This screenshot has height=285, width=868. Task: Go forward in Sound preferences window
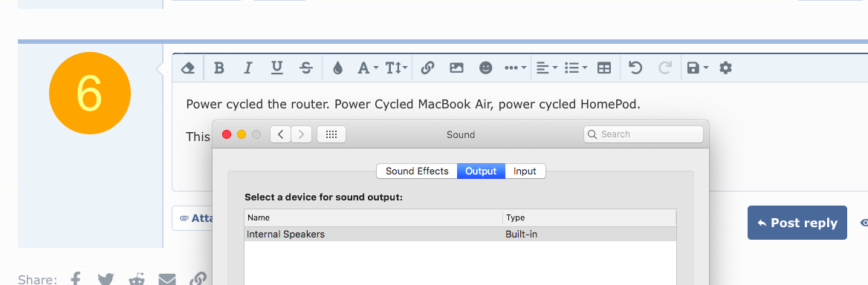(x=301, y=134)
